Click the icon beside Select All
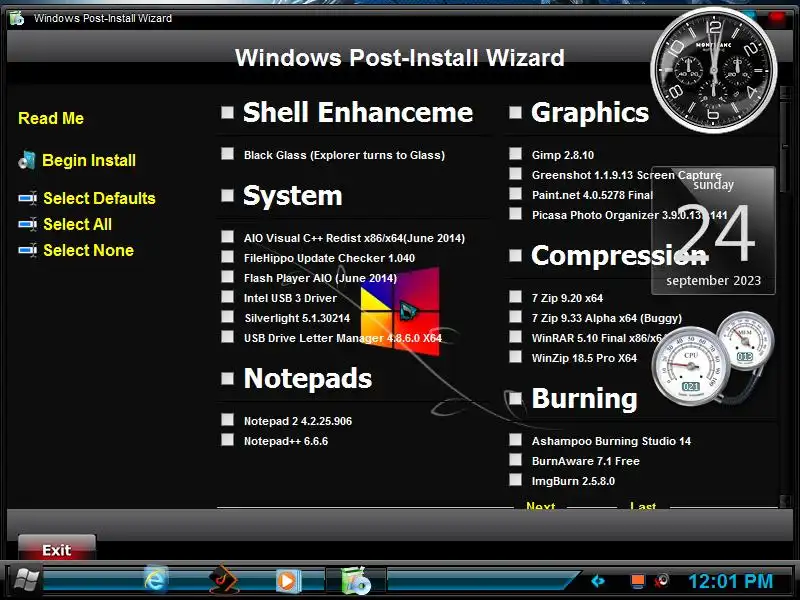The height and width of the screenshot is (600, 800). (28, 224)
